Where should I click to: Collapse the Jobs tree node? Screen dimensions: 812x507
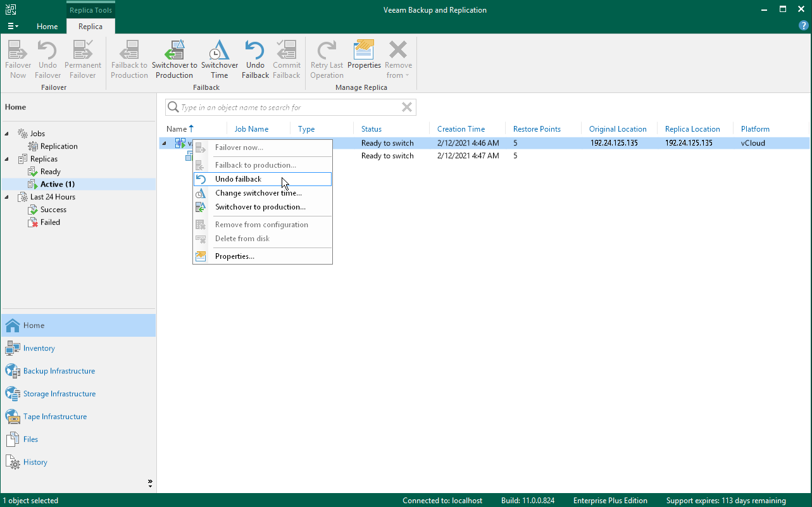8,134
